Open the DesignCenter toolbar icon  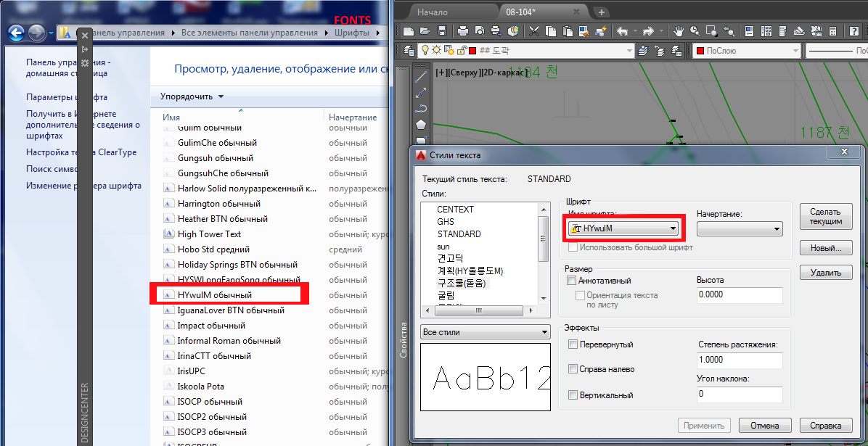(766, 31)
